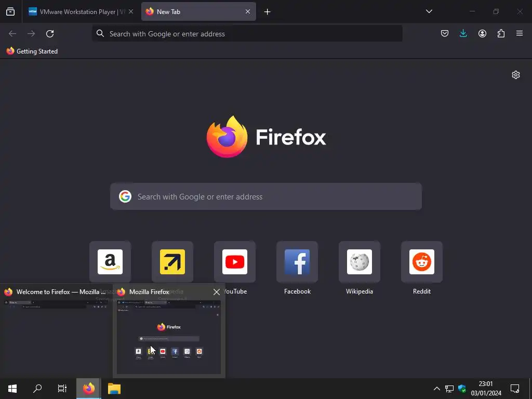The width and height of the screenshot is (532, 399).
Task: Expand the list all tabs chevron
Action: [x=429, y=11]
